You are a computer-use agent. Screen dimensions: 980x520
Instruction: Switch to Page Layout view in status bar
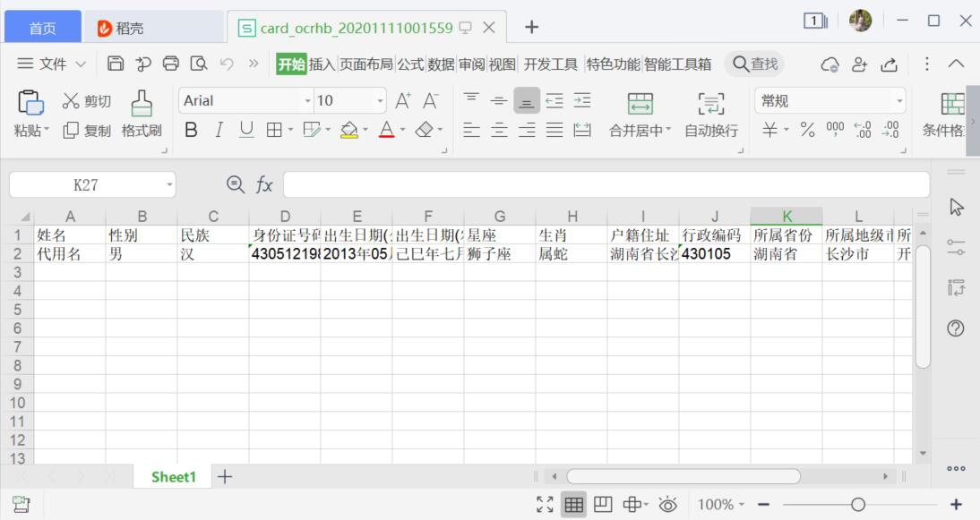pos(603,505)
